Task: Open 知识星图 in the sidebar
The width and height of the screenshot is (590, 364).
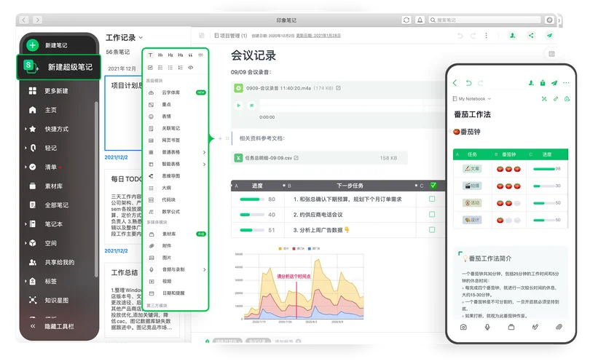Action: [49, 300]
